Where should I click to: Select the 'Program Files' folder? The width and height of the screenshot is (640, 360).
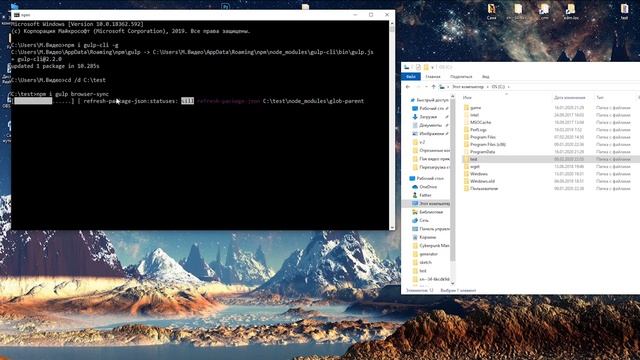tap(482, 137)
